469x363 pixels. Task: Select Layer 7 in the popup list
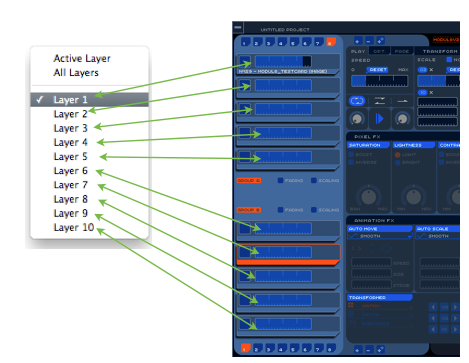89,185
